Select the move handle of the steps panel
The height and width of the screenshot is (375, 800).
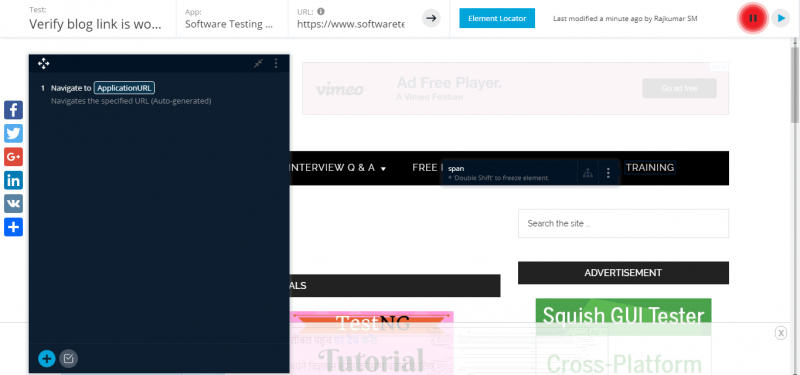coord(43,63)
